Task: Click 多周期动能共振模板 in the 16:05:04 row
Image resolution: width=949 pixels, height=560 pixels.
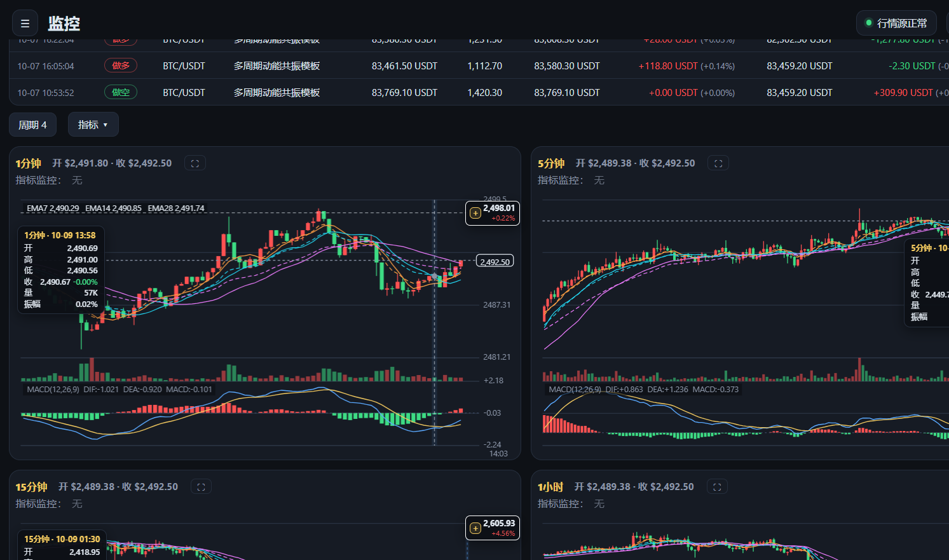Action: click(x=277, y=66)
